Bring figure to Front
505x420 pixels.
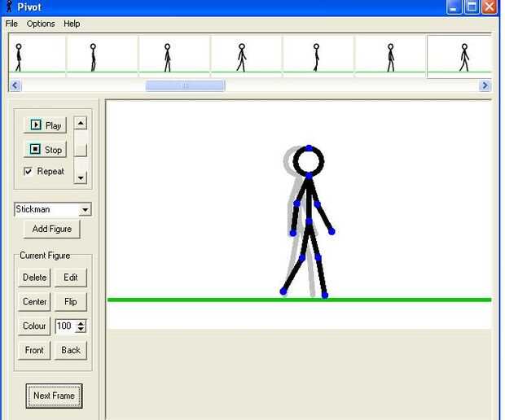click(x=34, y=350)
